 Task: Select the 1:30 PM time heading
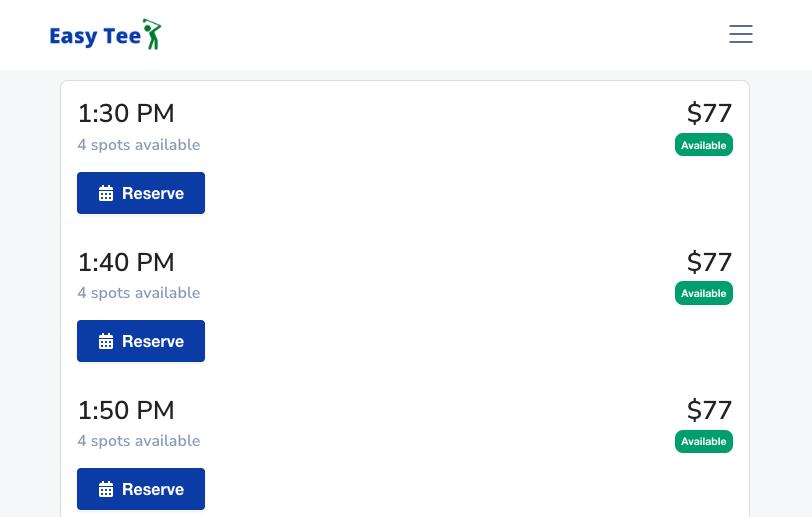coord(126,113)
